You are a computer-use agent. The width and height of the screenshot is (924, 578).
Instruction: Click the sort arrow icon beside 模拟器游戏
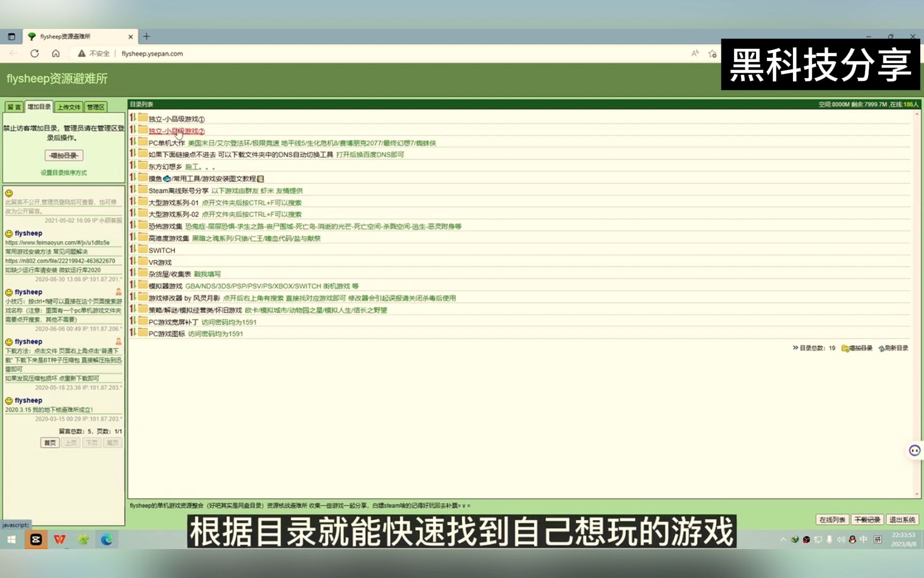click(x=133, y=285)
